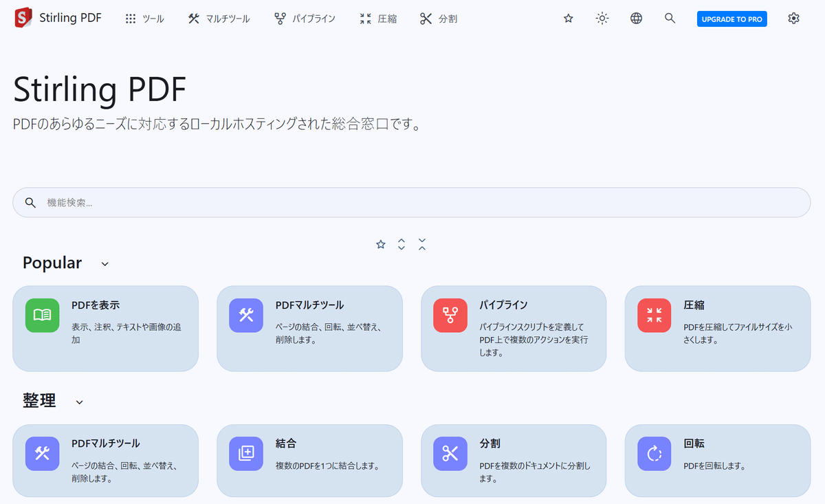This screenshot has height=504, width=825.
Task: Toggle the favorites star filter above Popular
Action: click(x=381, y=244)
